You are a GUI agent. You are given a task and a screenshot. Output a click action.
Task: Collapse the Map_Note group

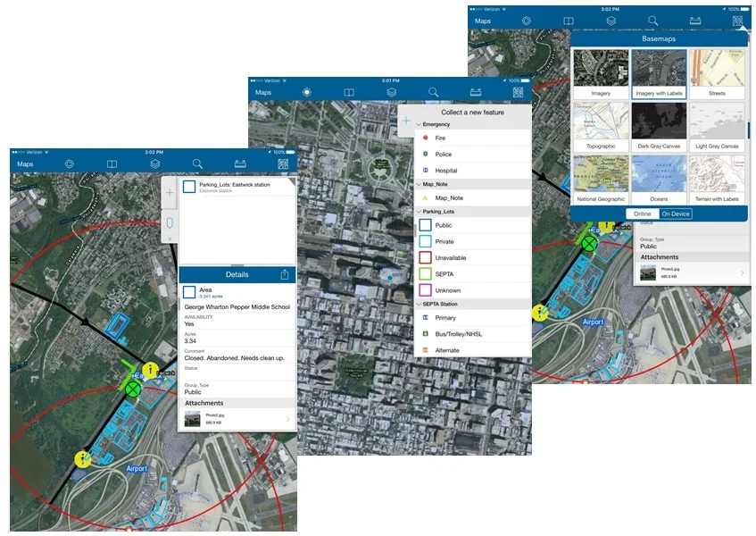tap(419, 184)
